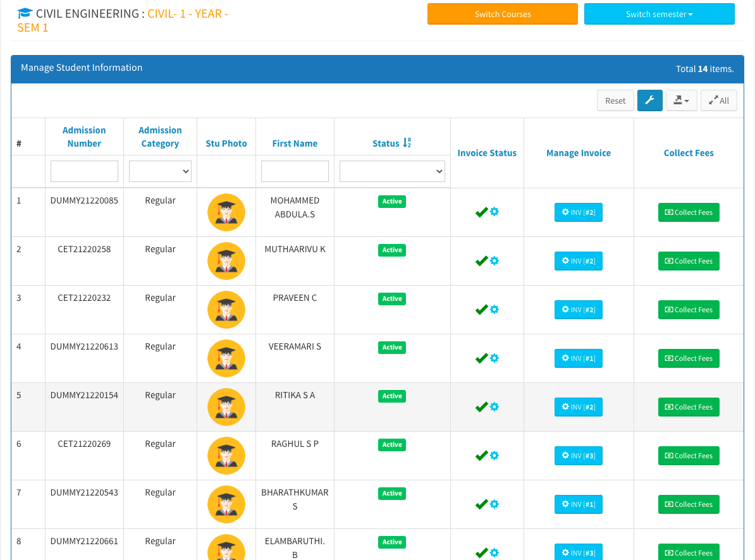This screenshot has height=560, width=755.
Task: Click invoice settings gear for MOHAMMED ABDULA.S
Action: (494, 212)
